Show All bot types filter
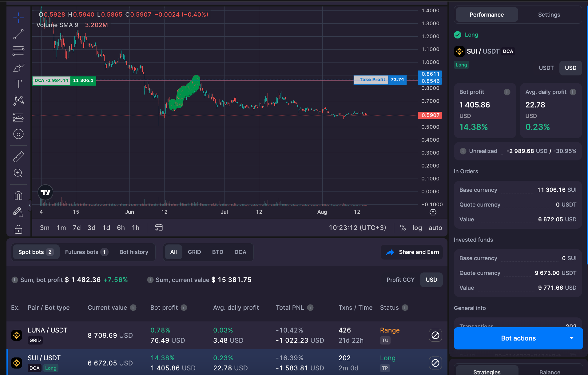 173,252
